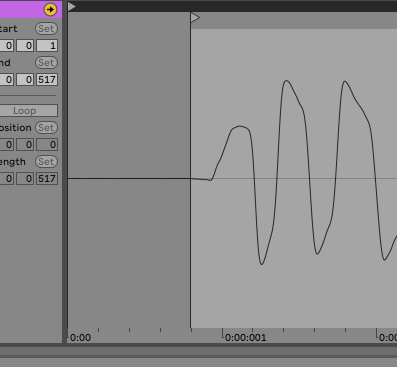Image resolution: width=397 pixels, height=367 pixels.
Task: Click Set button next to Start
Action: tap(46, 29)
